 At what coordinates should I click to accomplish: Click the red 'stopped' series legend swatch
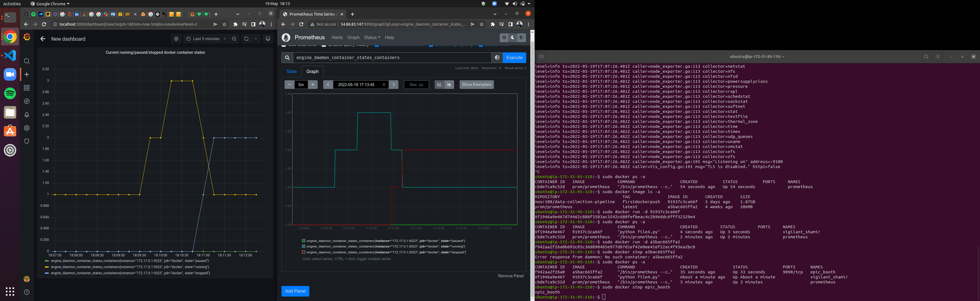click(303, 252)
